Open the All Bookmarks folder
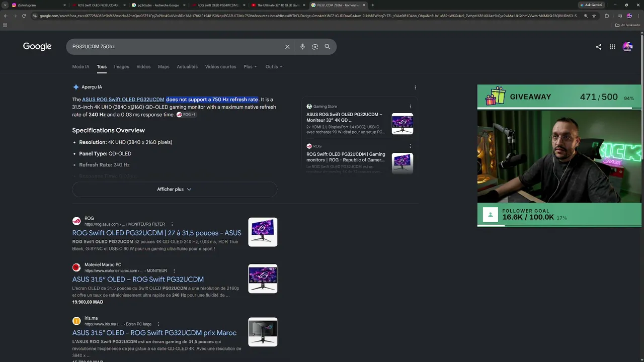 pyautogui.click(x=627, y=25)
